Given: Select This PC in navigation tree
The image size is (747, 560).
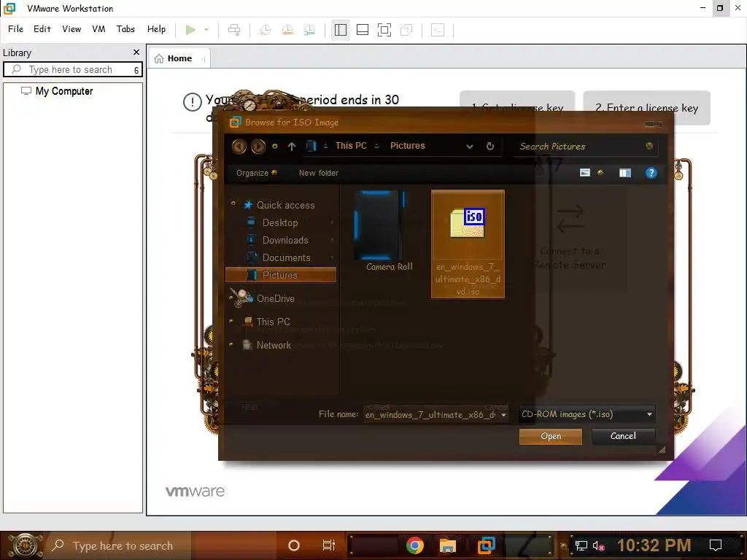Looking at the screenshot, I should click(273, 322).
